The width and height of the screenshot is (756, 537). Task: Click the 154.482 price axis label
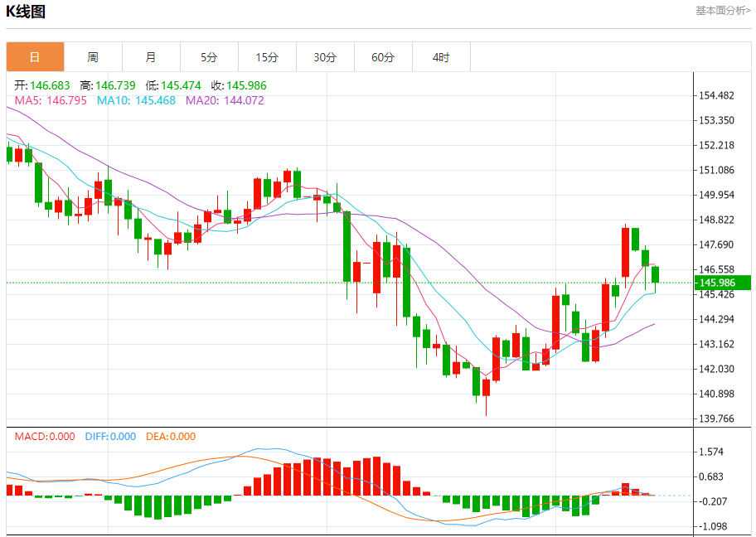tap(716, 95)
